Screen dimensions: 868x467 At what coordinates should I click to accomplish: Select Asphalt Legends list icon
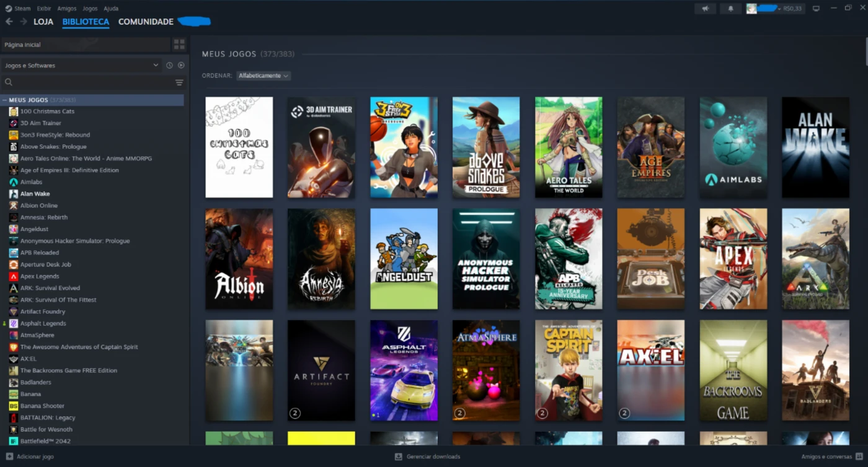pos(14,323)
